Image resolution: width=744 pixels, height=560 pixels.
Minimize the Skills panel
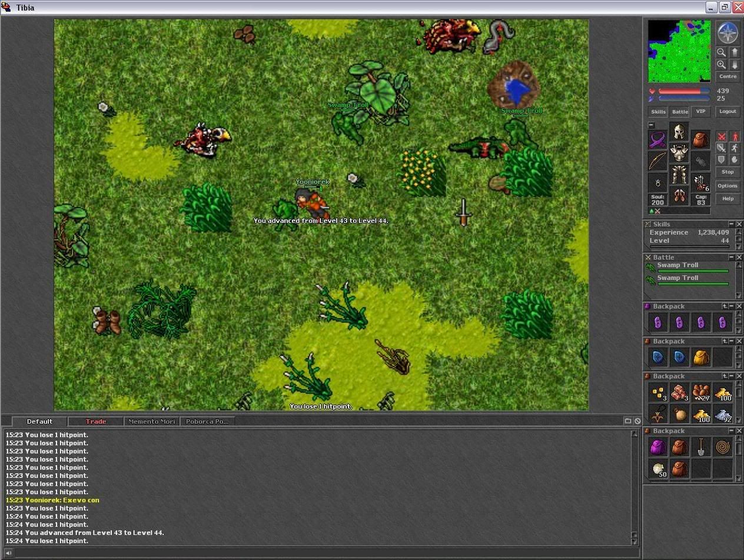click(732, 224)
